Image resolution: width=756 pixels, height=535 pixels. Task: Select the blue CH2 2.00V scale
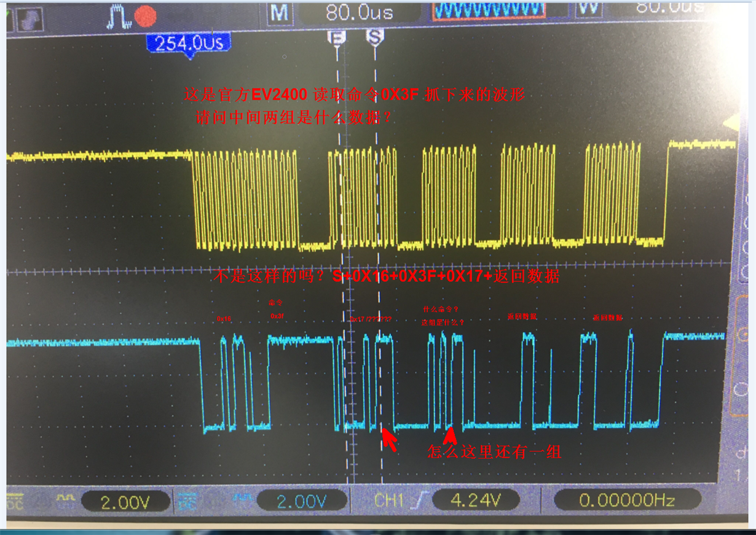click(302, 502)
